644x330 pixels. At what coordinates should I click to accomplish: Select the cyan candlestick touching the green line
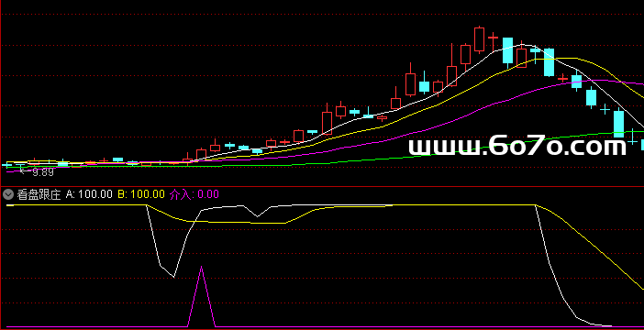pyautogui.click(x=618, y=124)
